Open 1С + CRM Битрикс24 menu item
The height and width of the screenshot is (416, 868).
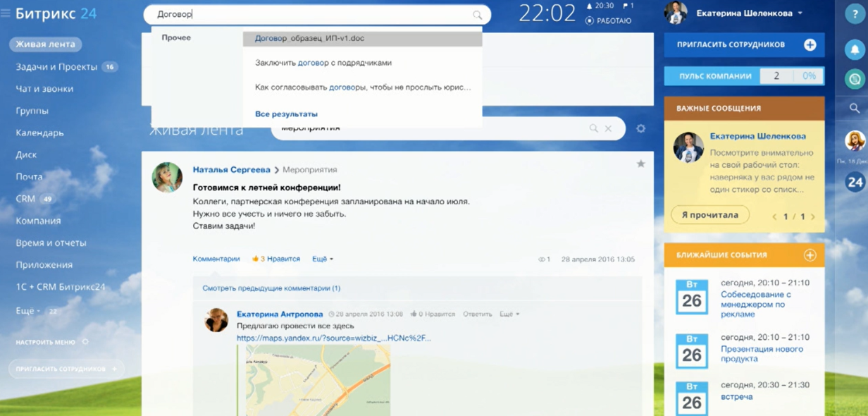[61, 287]
